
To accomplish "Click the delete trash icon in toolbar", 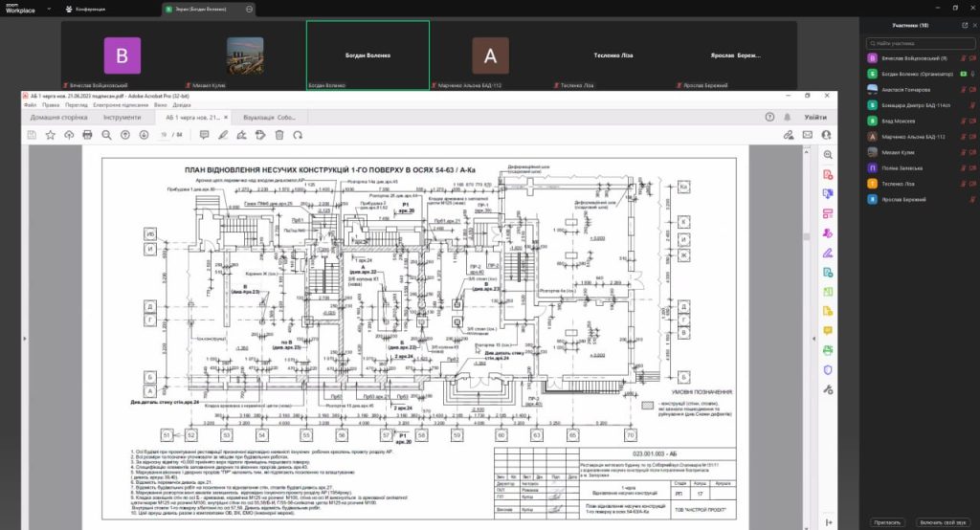I will pos(279,135).
